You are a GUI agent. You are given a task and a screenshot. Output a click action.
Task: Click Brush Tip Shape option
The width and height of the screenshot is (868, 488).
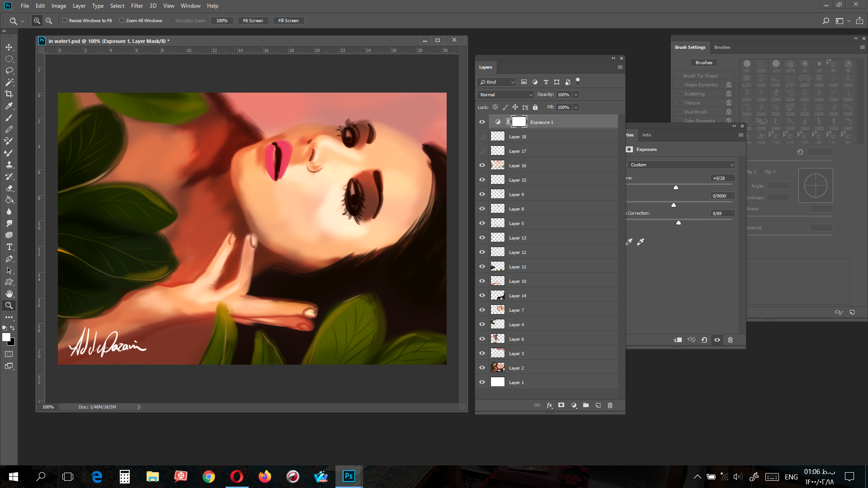coord(700,76)
